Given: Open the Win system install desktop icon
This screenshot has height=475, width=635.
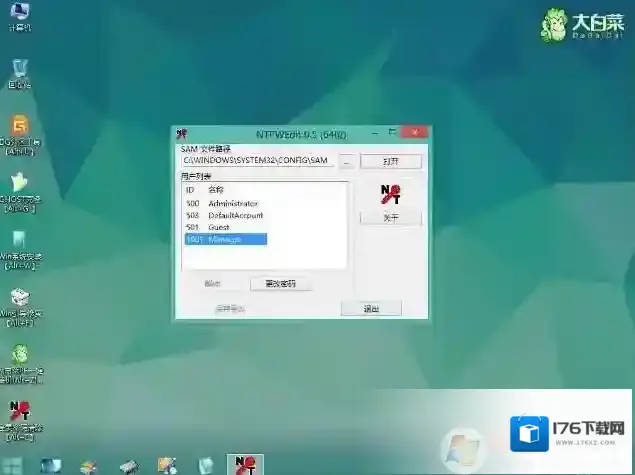Looking at the screenshot, I should tap(19, 250).
